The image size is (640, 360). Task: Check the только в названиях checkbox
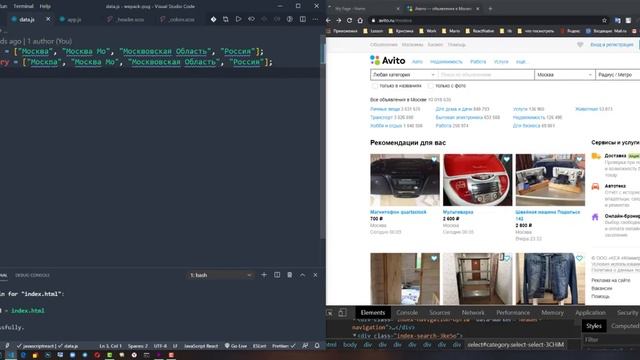tap(374, 86)
